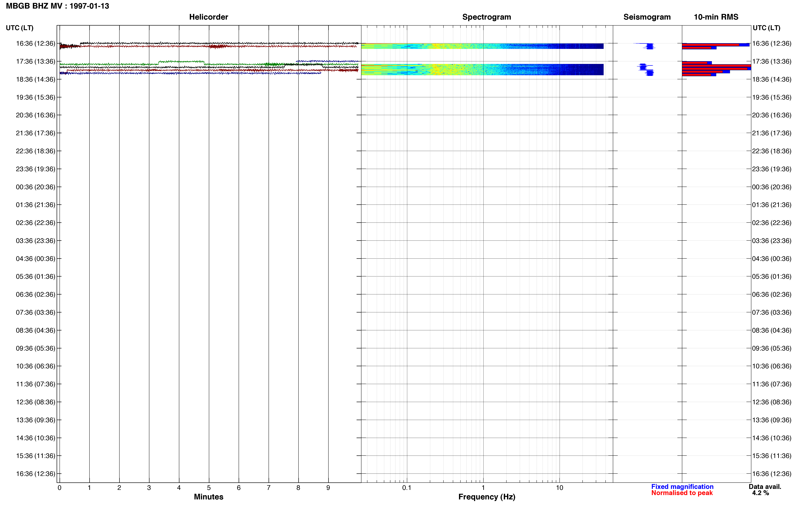Click the left '08:36 (04:36)' time label
The height and width of the screenshot is (508, 812).
click(x=36, y=330)
